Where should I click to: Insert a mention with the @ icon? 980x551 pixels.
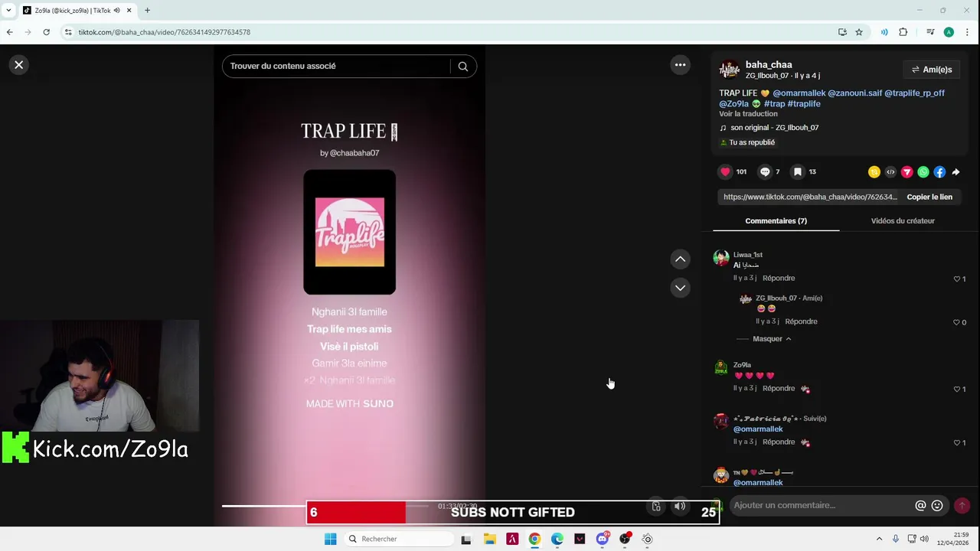(920, 505)
